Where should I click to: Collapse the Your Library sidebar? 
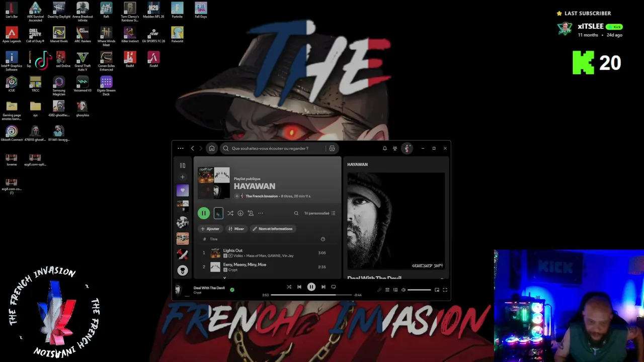[183, 165]
